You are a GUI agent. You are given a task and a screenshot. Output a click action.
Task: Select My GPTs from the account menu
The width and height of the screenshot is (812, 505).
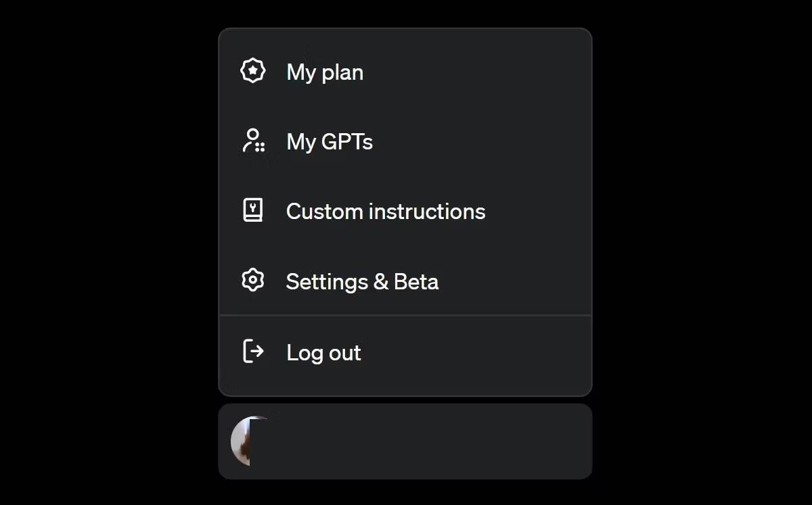click(405, 141)
